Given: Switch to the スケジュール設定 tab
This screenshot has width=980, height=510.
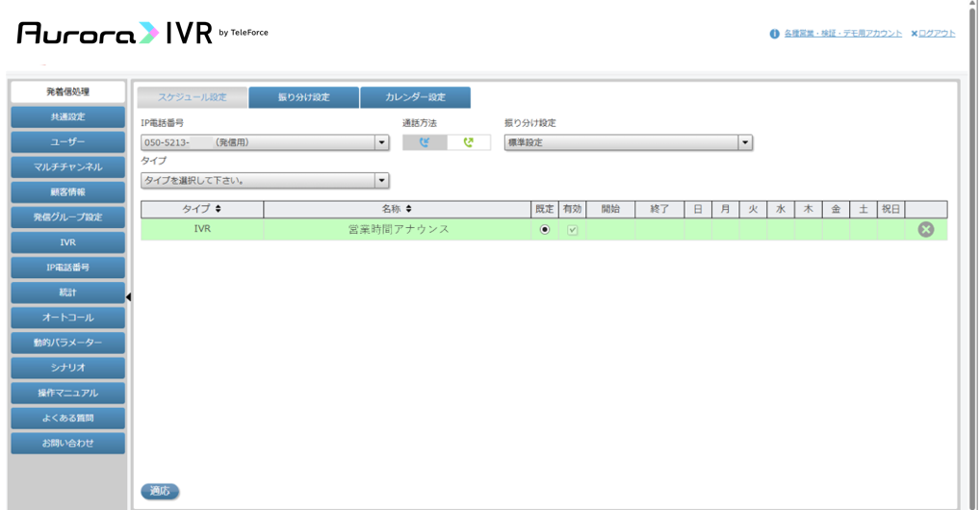Looking at the screenshot, I should coord(192,97).
